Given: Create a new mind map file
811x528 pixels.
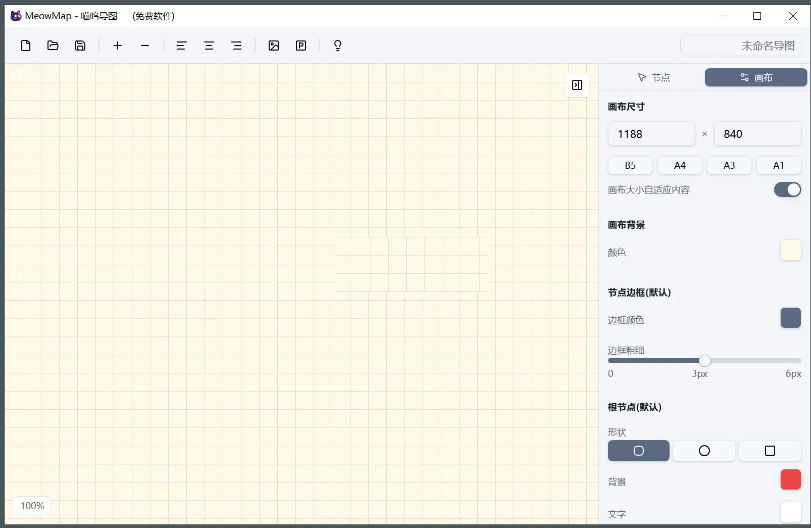Looking at the screenshot, I should pos(25,46).
